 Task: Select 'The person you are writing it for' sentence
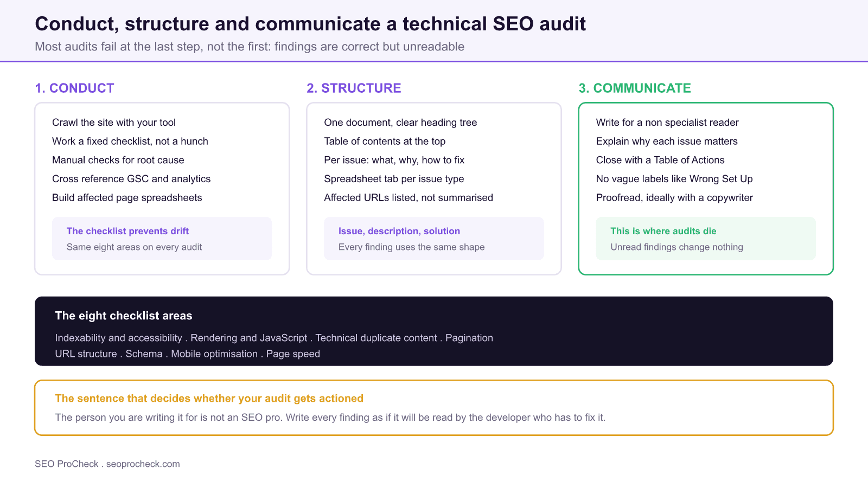tap(330, 418)
